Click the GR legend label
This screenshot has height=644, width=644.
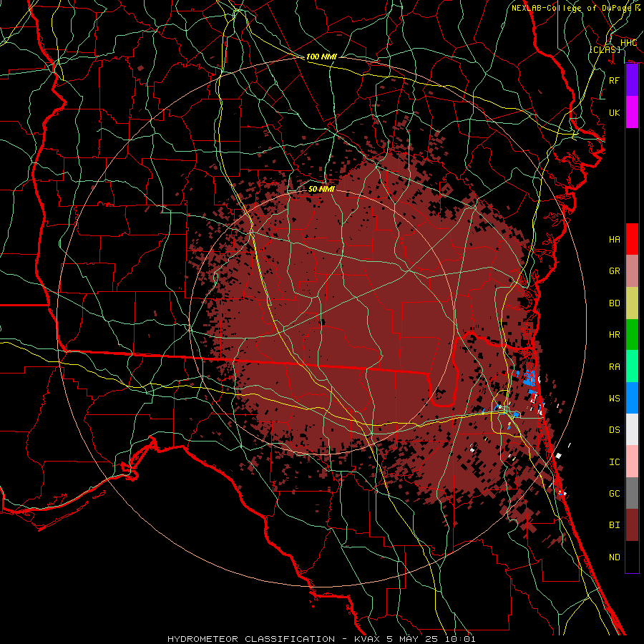pos(615,271)
